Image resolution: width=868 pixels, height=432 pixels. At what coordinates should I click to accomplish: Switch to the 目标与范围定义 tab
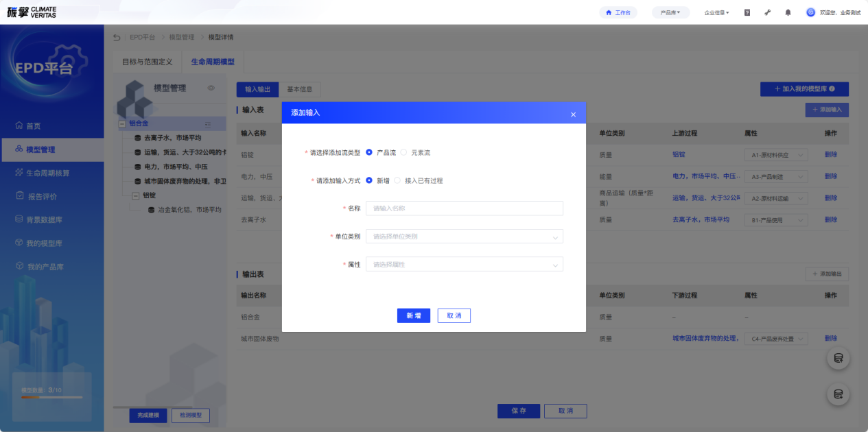click(148, 62)
